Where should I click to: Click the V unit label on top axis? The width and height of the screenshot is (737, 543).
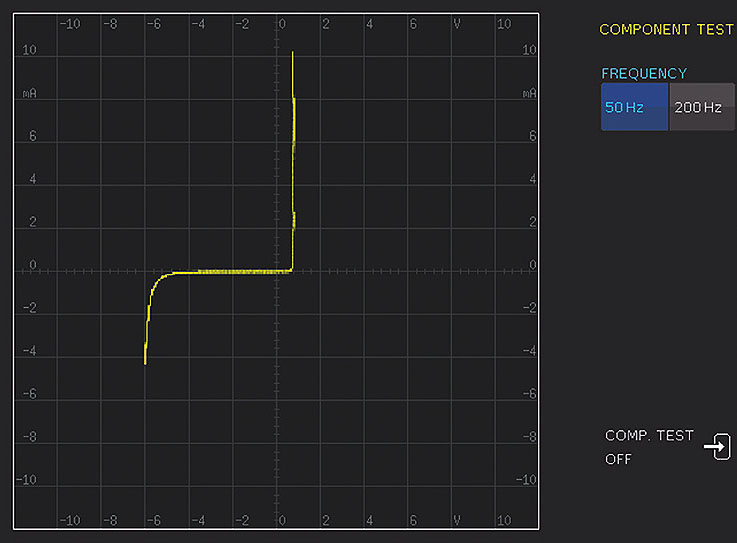point(457,22)
